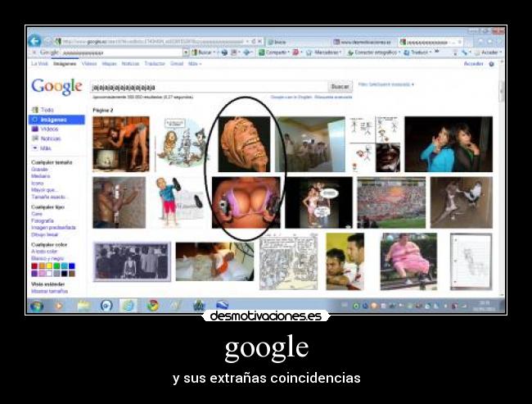The image size is (532, 404).
Task: Select the Imágenes tab in top navigation
Action: pyautogui.click(x=65, y=64)
